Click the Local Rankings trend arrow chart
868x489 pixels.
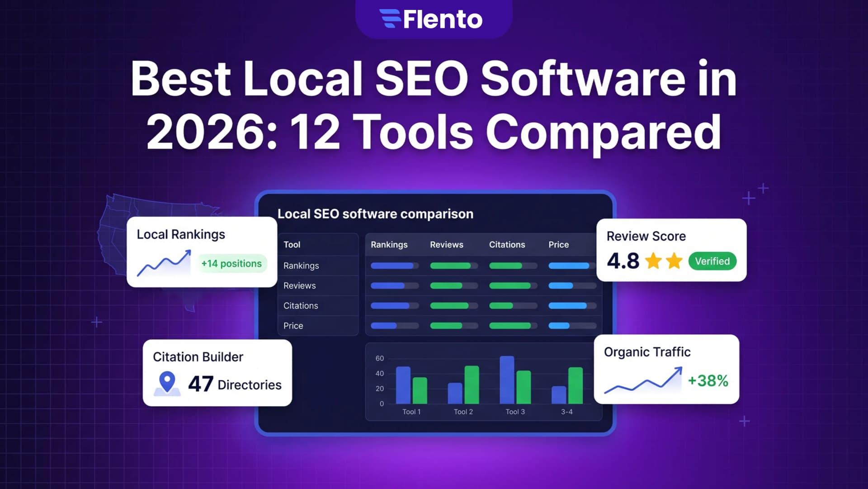(x=164, y=263)
